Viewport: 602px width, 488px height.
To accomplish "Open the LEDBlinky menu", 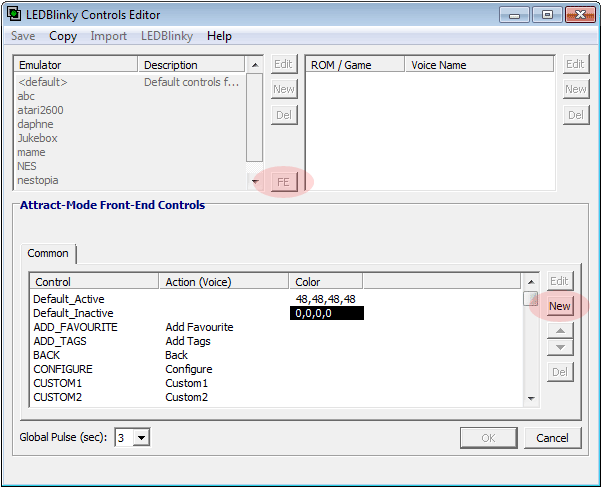I will pos(167,36).
